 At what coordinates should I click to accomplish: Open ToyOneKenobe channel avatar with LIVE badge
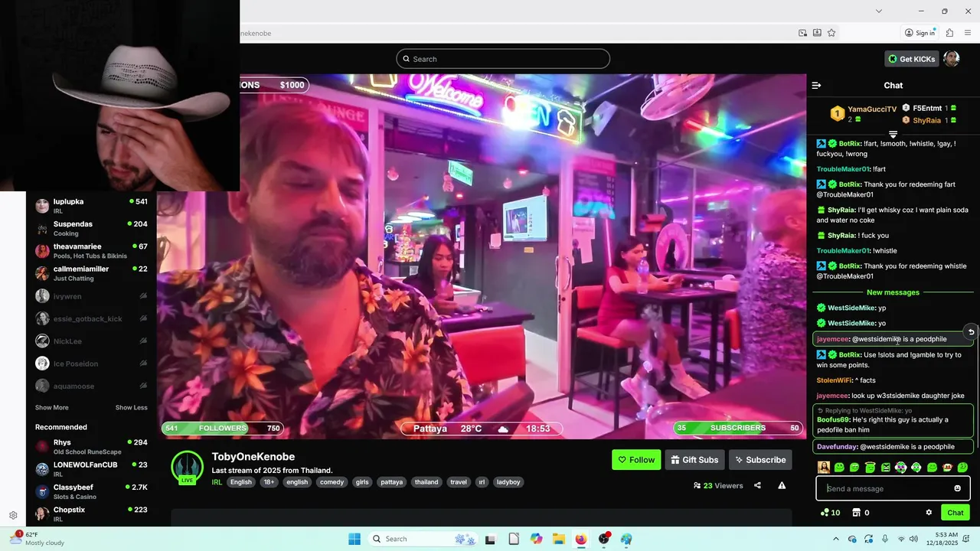[x=187, y=468]
